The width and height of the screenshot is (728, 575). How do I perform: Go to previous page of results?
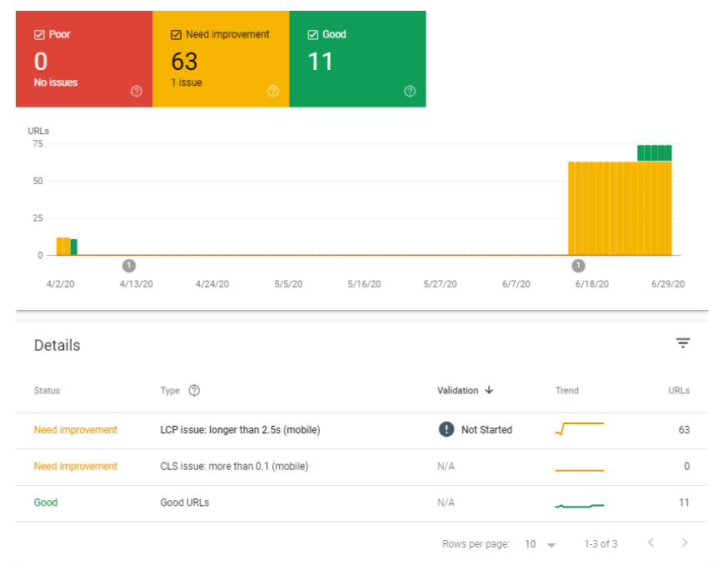[651, 543]
